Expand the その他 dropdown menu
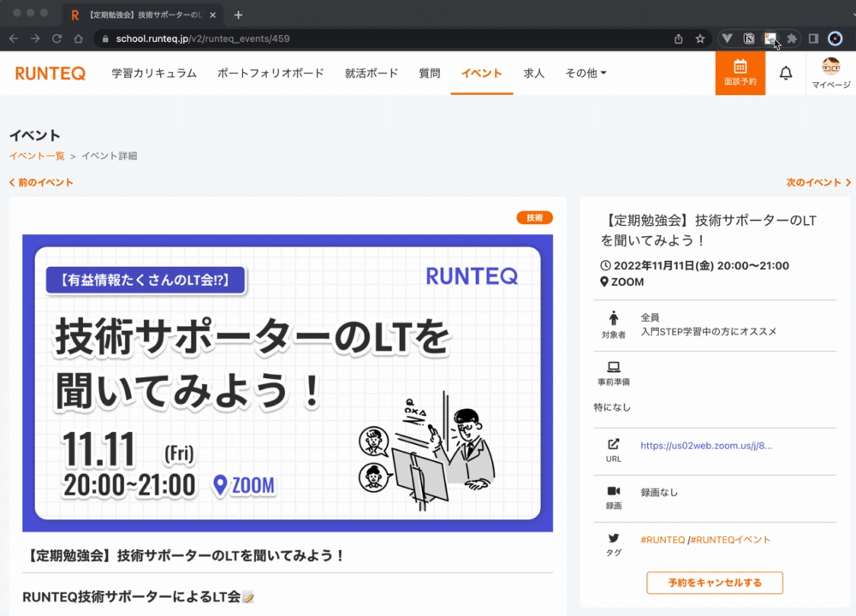Viewport: 856px width, 616px height. point(586,74)
